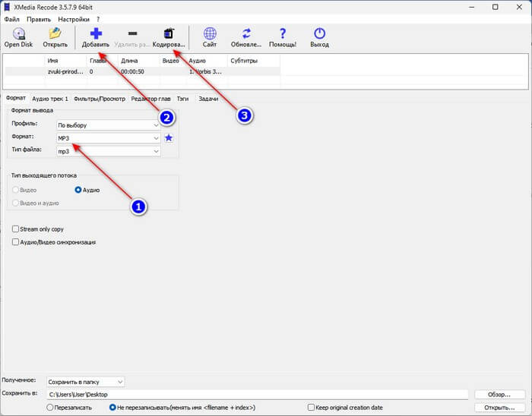Expand the Формат MP3 dropdown
Image resolution: width=532 pixels, height=416 pixels.
[x=108, y=138]
